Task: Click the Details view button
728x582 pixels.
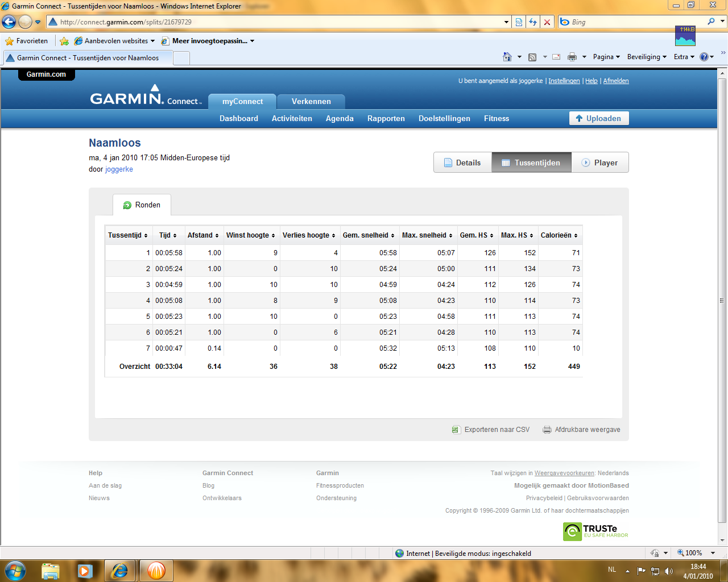Action: pos(462,163)
